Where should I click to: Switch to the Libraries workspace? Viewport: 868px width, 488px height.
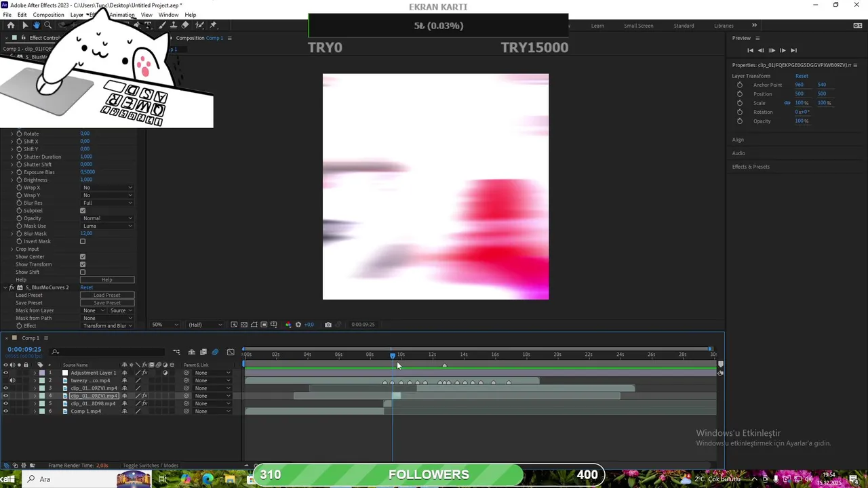[x=724, y=26]
